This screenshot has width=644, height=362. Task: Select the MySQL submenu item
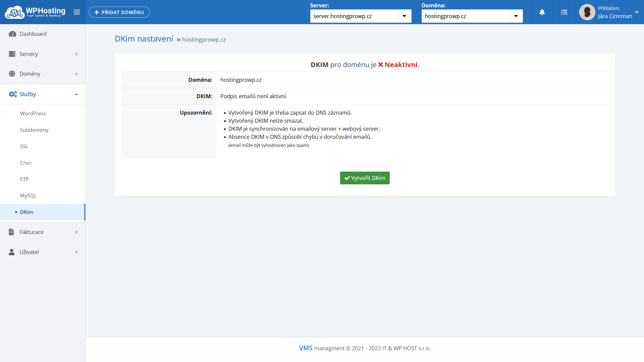[x=28, y=195]
